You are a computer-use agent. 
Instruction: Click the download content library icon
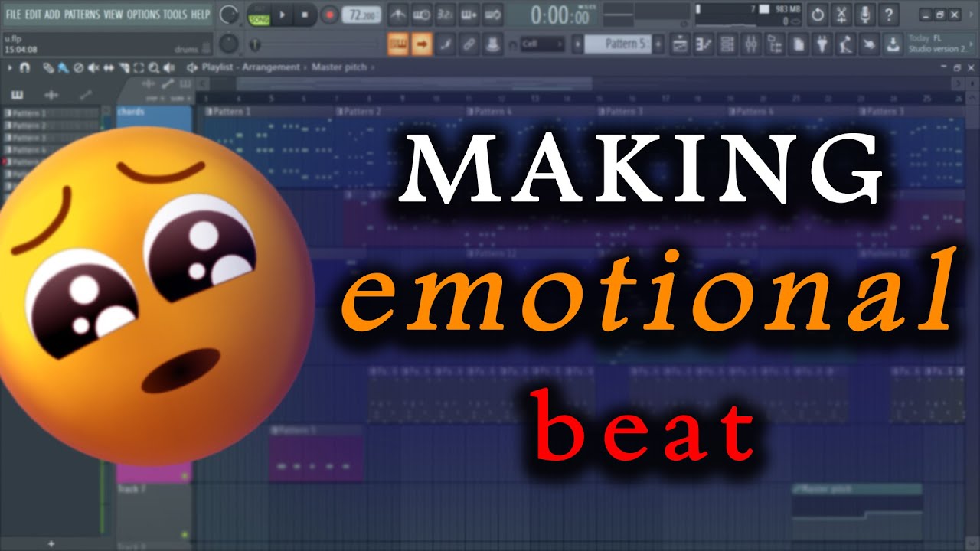pyautogui.click(x=893, y=44)
